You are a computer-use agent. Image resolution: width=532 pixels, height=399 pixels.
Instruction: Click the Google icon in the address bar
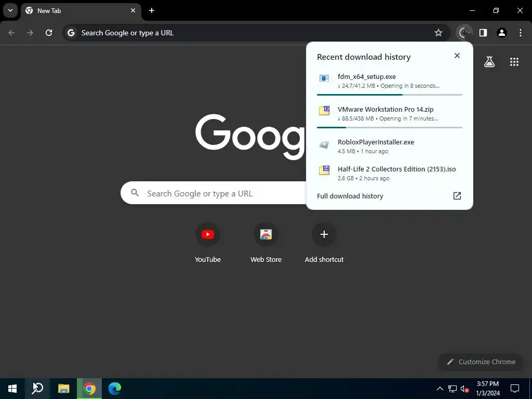coord(71,33)
